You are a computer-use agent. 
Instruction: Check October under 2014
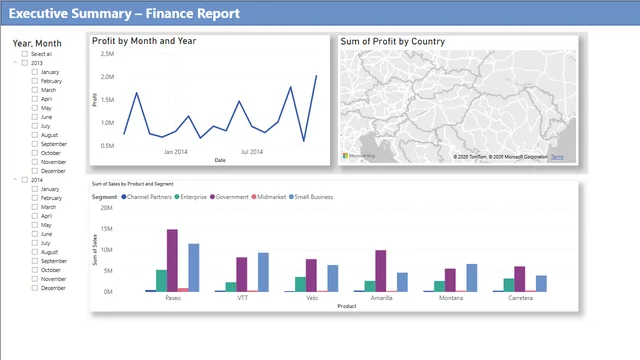coord(35,270)
